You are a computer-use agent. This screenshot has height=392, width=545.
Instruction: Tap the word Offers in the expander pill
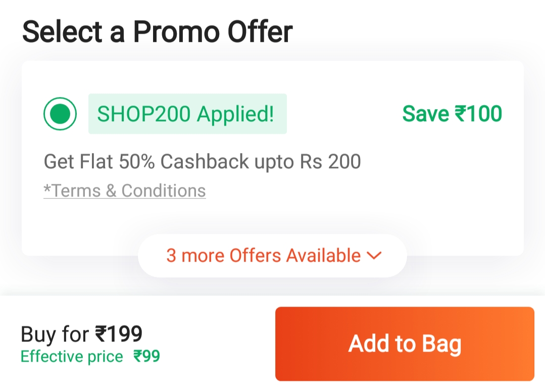(x=256, y=256)
